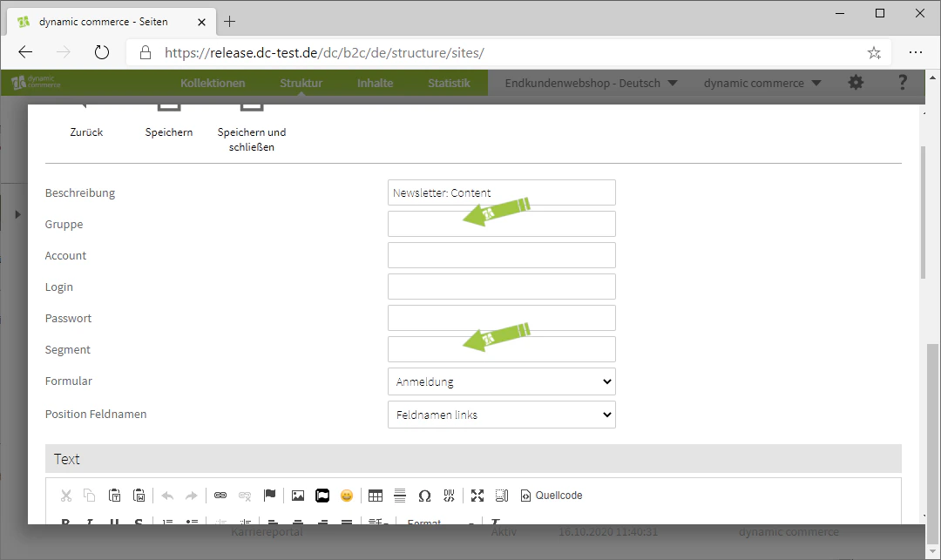Open the Formular dropdown showing Anmeldung
The width and height of the screenshot is (941, 560).
click(x=502, y=381)
